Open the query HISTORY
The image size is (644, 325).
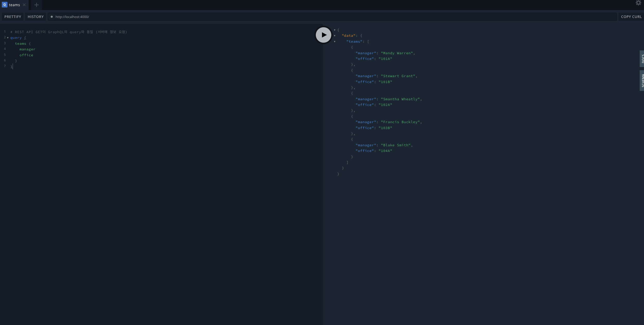36,17
